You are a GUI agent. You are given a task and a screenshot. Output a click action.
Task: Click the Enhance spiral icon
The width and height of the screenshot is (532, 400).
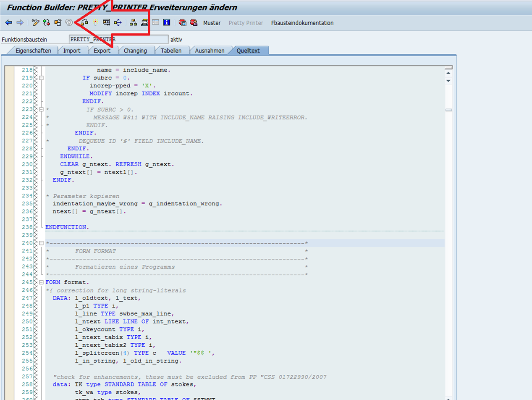tap(68, 23)
